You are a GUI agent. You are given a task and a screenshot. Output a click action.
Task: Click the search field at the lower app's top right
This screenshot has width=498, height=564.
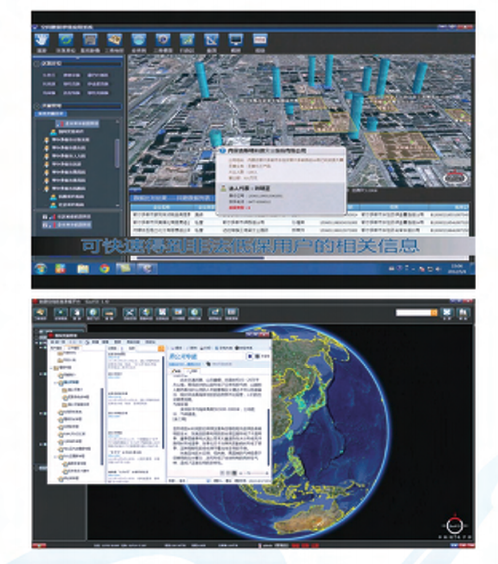[x=414, y=313]
